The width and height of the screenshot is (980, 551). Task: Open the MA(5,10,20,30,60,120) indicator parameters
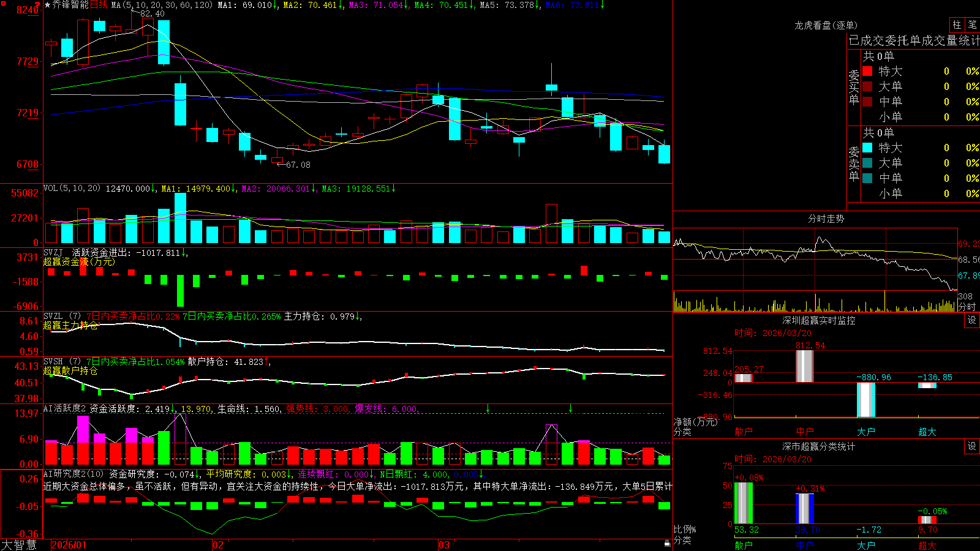pos(162,5)
